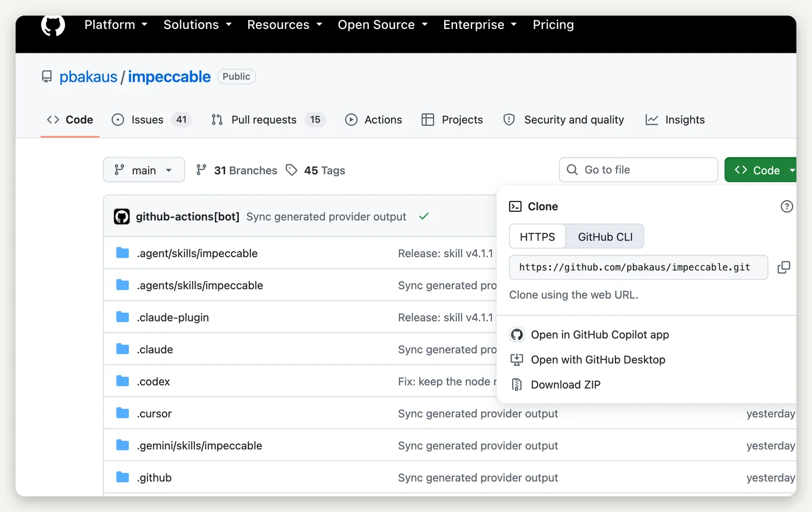Open the .agents/skills/impeccable folder
The image size is (812, 512).
click(200, 285)
